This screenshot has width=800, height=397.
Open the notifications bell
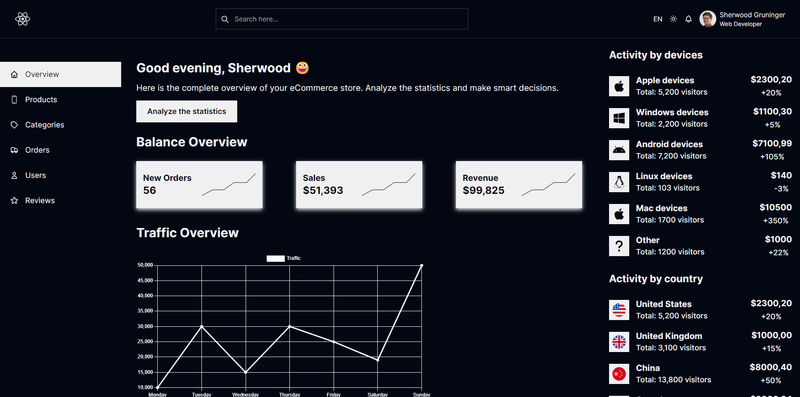[688, 19]
